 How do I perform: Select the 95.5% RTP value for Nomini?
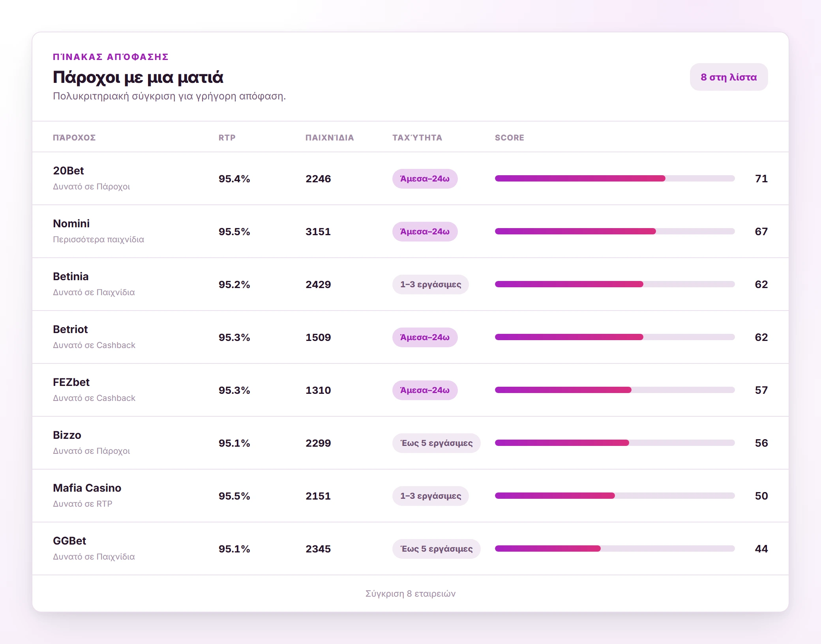point(234,232)
